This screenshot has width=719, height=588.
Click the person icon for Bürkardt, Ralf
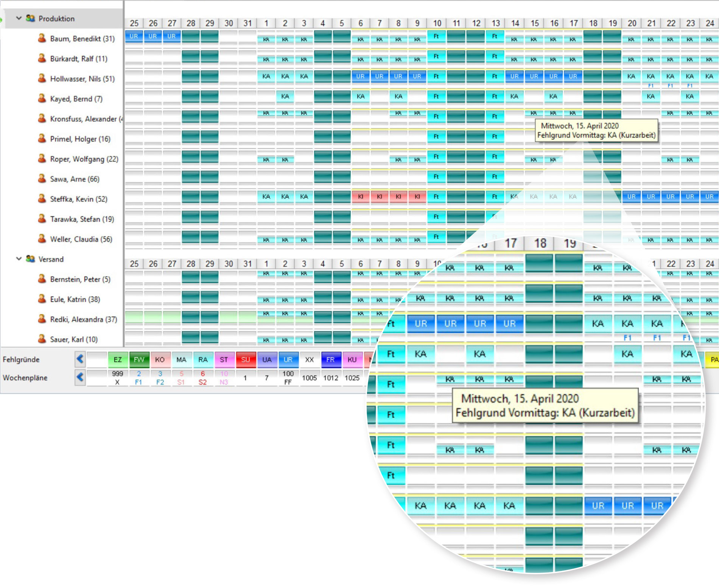(42, 58)
